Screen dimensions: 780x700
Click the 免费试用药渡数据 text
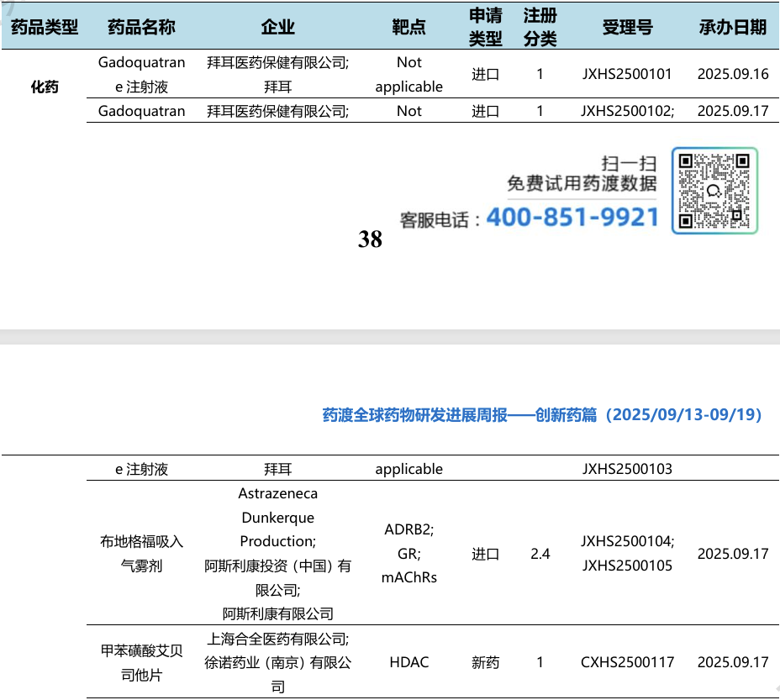click(x=582, y=183)
